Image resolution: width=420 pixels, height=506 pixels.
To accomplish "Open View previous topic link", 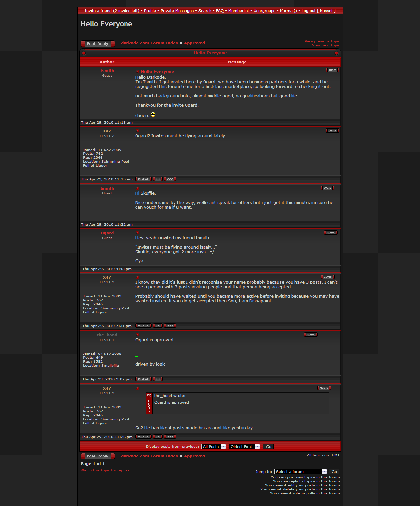I will click(x=322, y=41).
